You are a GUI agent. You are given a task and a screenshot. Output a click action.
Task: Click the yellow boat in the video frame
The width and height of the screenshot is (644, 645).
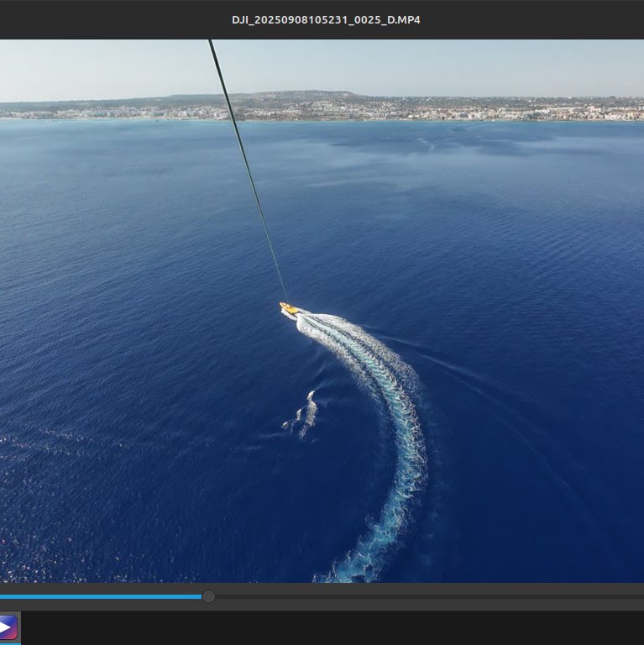(x=289, y=308)
